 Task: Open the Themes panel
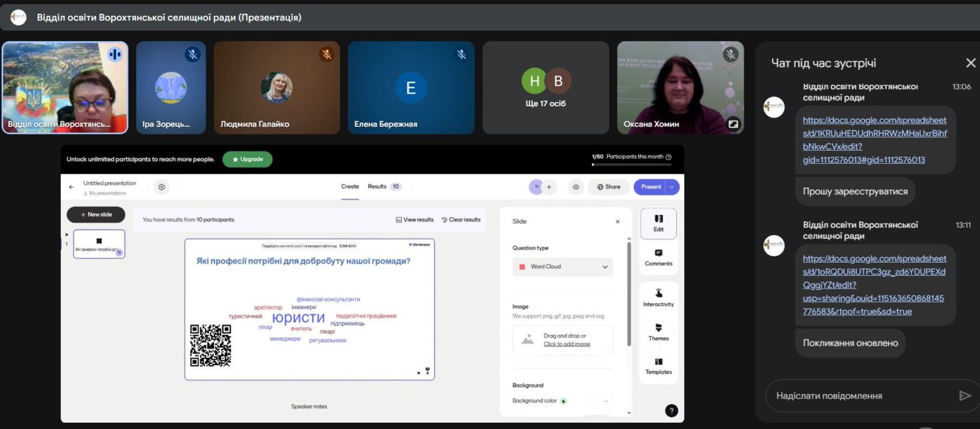point(658,331)
